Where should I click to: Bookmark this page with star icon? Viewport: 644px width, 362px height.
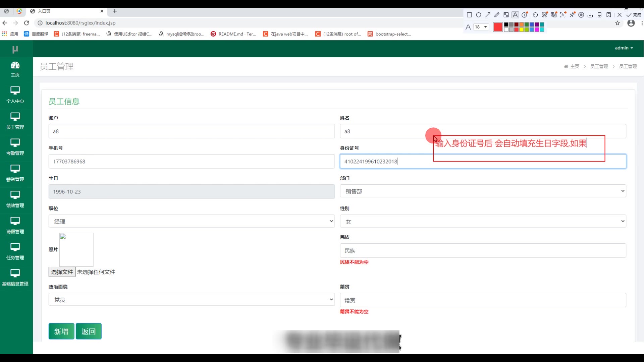pyautogui.click(x=618, y=23)
